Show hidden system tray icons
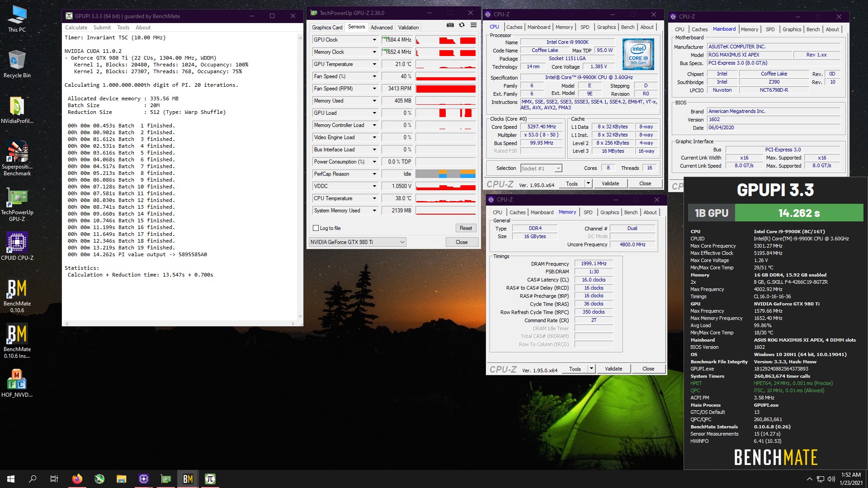This screenshot has height=488, width=868. click(x=809, y=479)
